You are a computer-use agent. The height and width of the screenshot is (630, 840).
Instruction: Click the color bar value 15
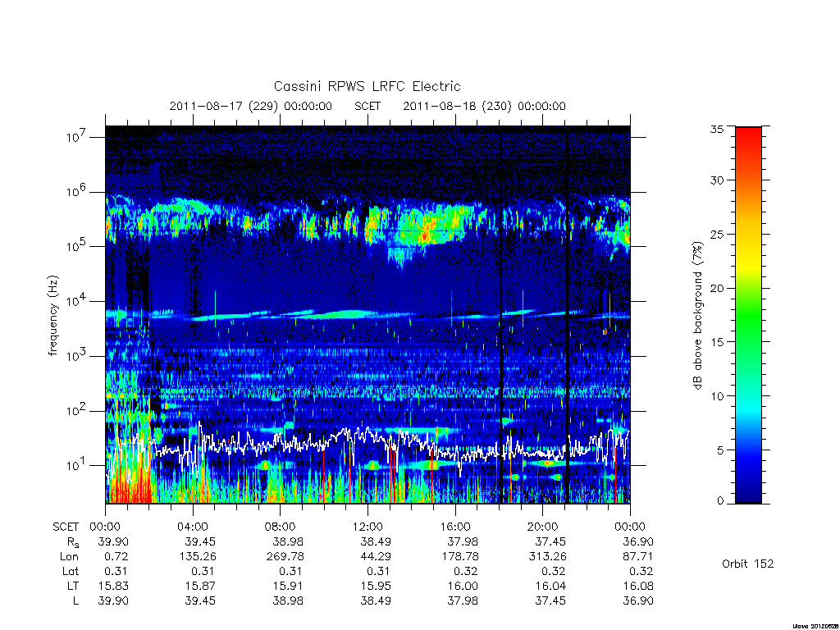[717, 342]
